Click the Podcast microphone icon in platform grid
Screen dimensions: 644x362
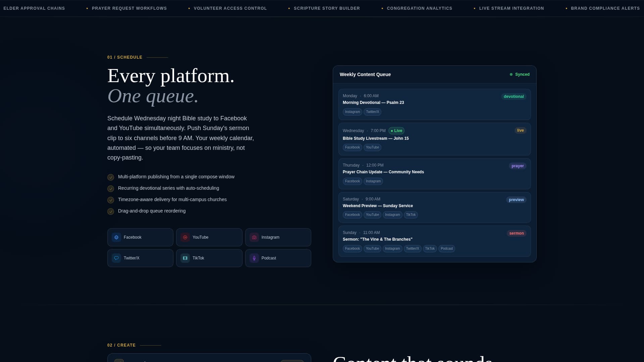pos(254,258)
